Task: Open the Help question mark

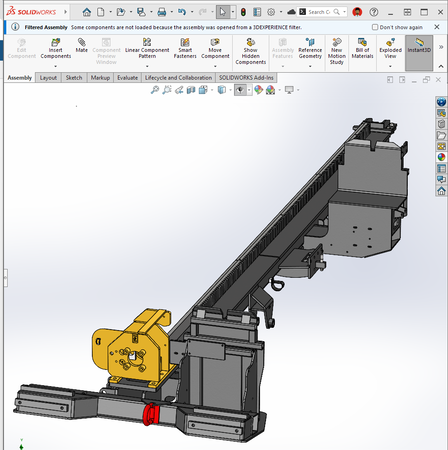Action: (374, 12)
